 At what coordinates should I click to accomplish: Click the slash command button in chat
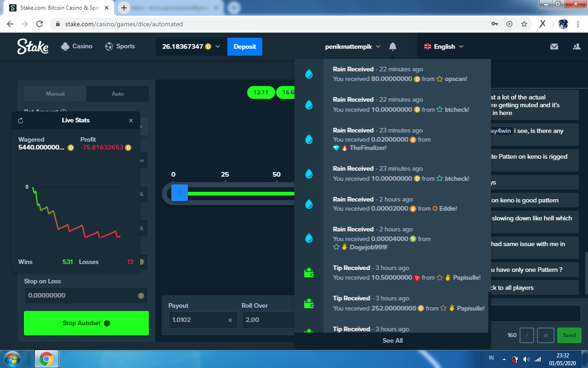tap(526, 335)
